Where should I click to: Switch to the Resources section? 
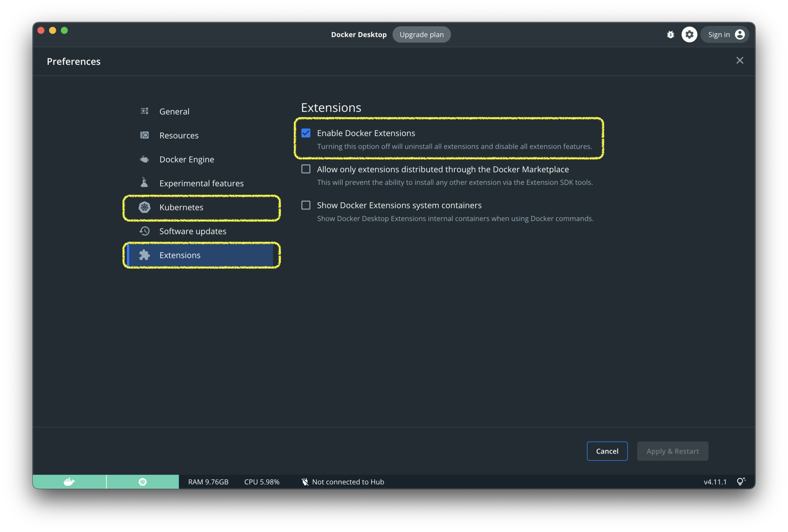tap(179, 136)
